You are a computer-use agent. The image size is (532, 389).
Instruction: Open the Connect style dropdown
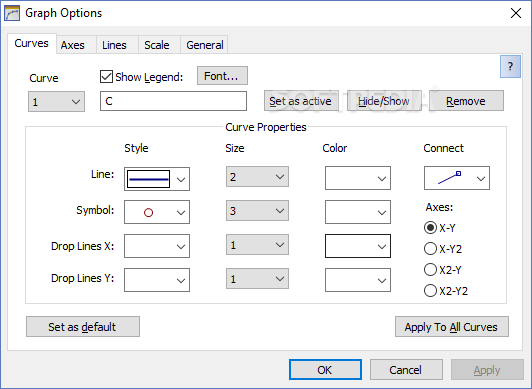457,178
